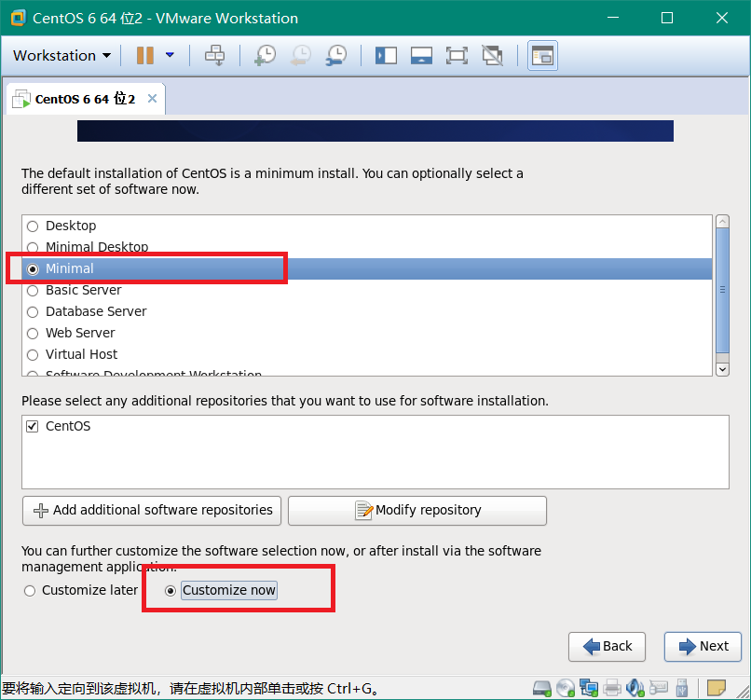751x700 pixels.
Task: Click the CD/DVD drive status icon
Action: (x=566, y=689)
